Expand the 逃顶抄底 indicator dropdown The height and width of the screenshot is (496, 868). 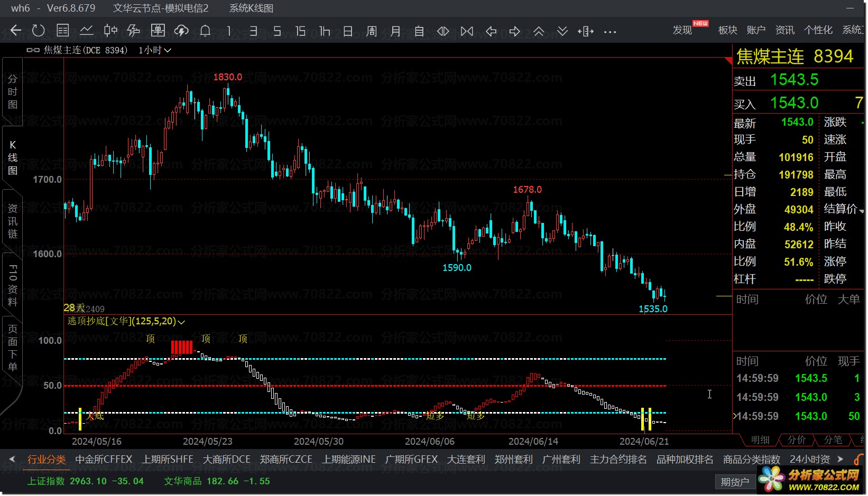click(181, 322)
